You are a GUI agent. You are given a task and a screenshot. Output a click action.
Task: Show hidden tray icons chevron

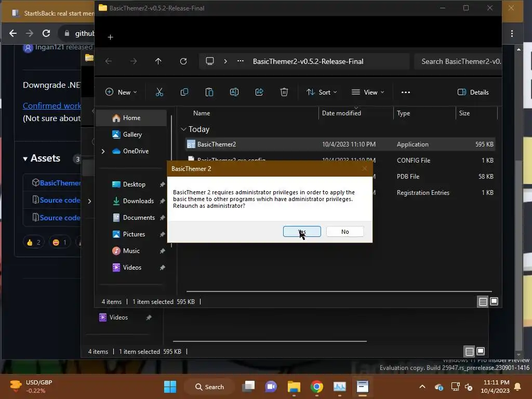[422, 387]
